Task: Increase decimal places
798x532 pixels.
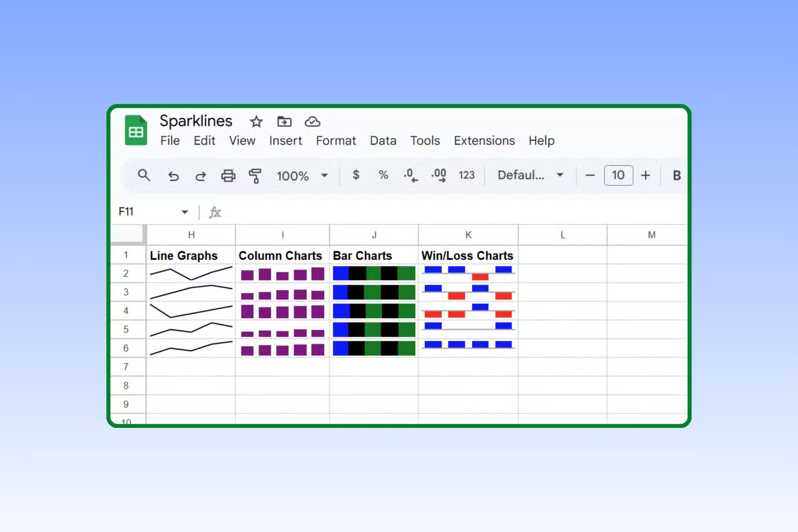Action: coord(438,176)
